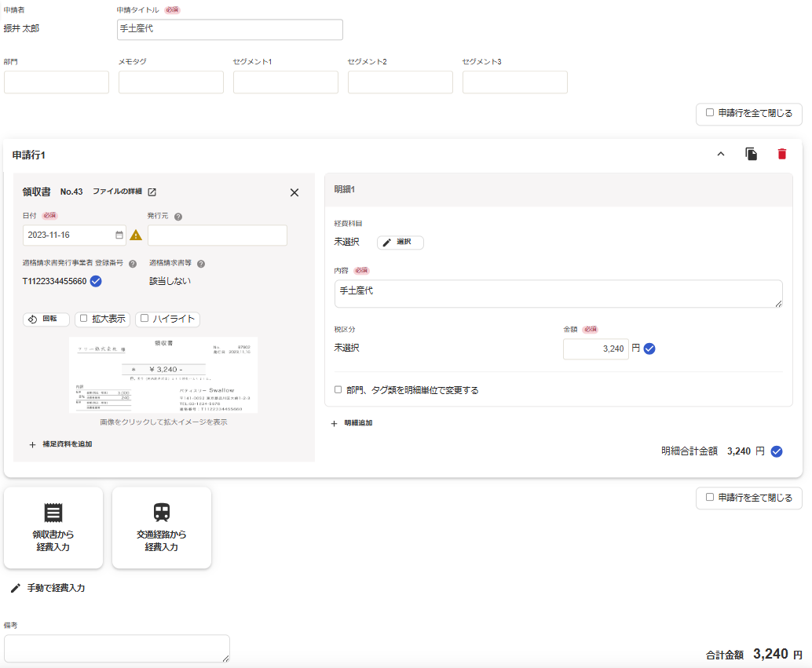Collapse the 申請行1 section with the chevron
Screen dimensions: 812x668
720,154
